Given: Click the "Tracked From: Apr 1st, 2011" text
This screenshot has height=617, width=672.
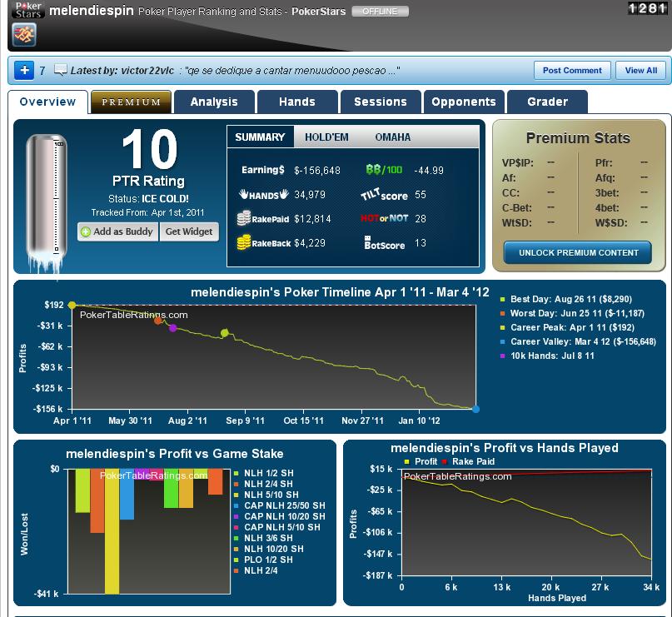Looking at the screenshot, I should tap(147, 212).
